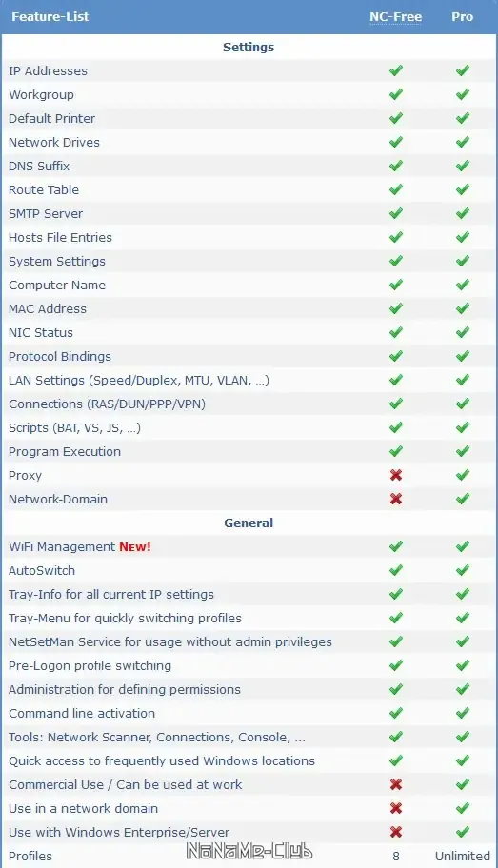Click Pro checkmark for Windows Enterprise/Server row
The height and width of the screenshot is (868, 498).
(463, 832)
